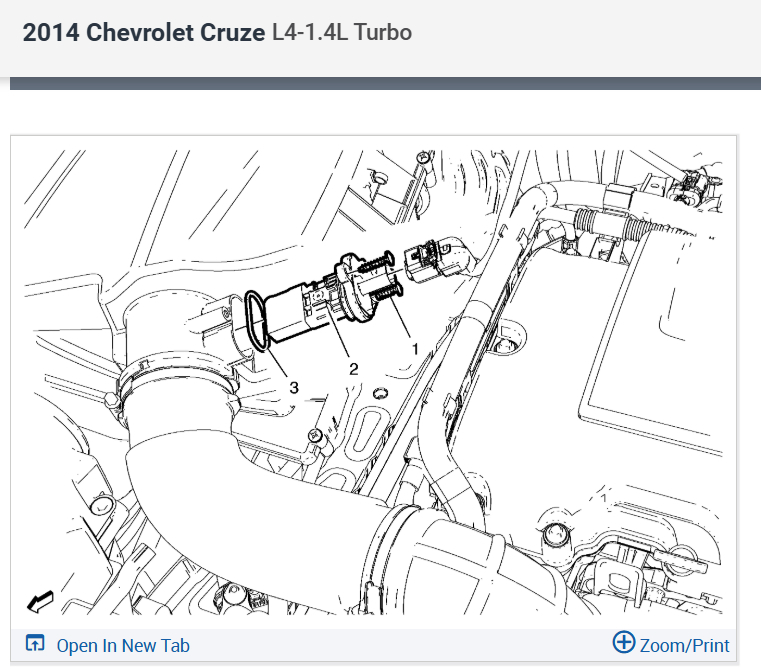761x670 pixels.
Task: Click the L4-1.4L Turbo engine label
Action: coord(342,33)
